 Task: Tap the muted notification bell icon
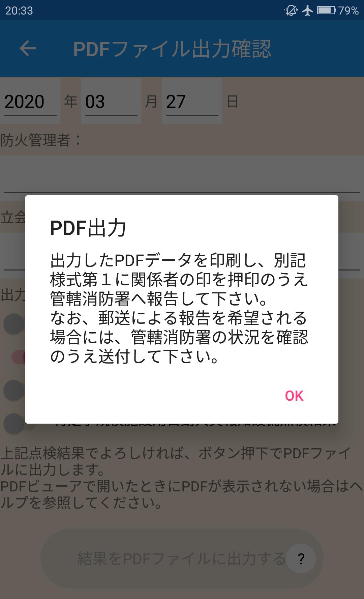pyautogui.click(x=291, y=10)
